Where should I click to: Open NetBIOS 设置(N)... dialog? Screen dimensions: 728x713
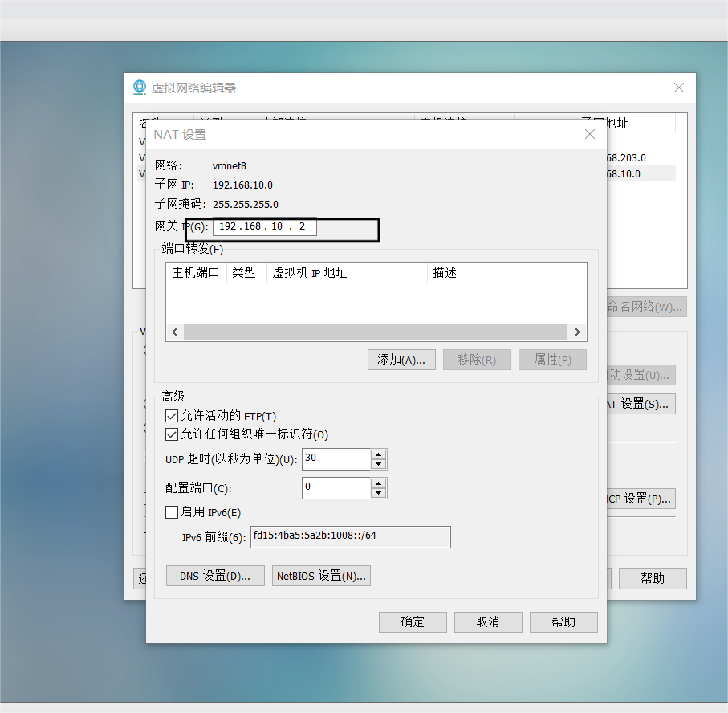click(x=321, y=576)
